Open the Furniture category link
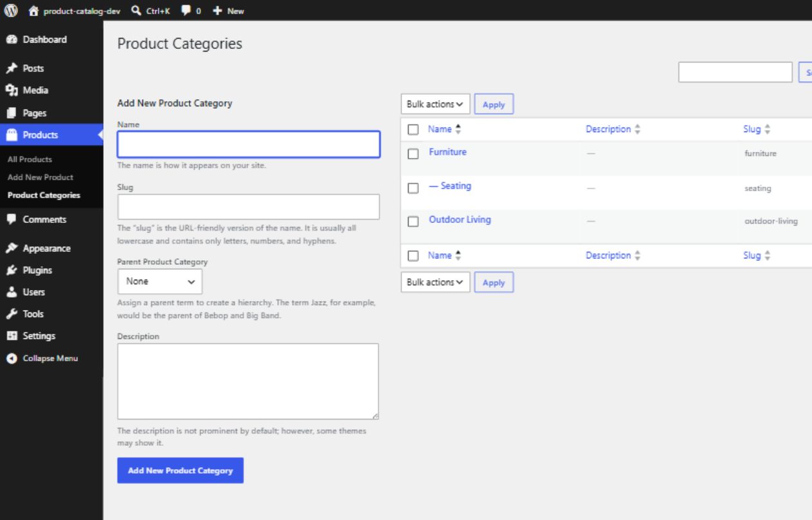Screen dimensions: 812x520 [448, 152]
